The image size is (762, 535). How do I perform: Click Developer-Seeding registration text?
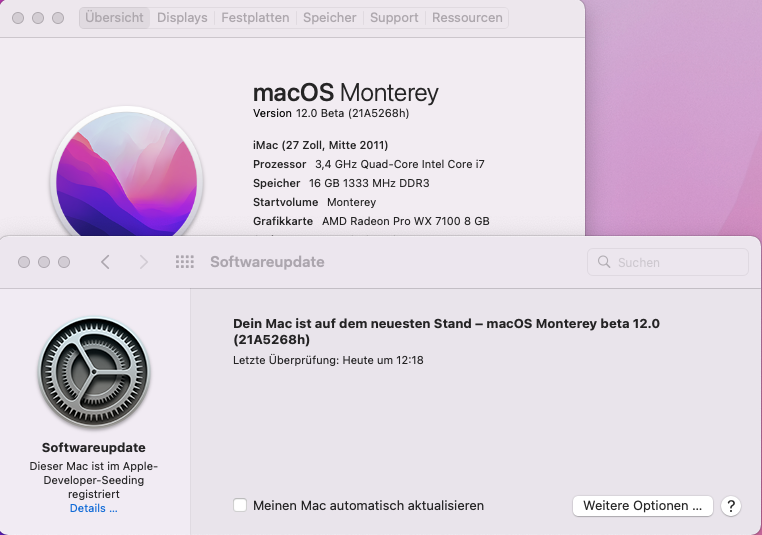[x=93, y=480]
